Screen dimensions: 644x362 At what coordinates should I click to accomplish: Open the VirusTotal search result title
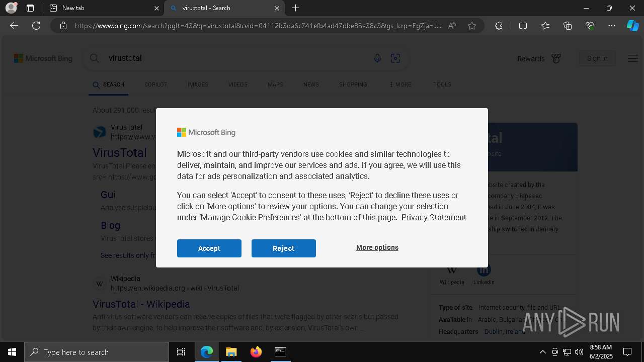coord(120,152)
